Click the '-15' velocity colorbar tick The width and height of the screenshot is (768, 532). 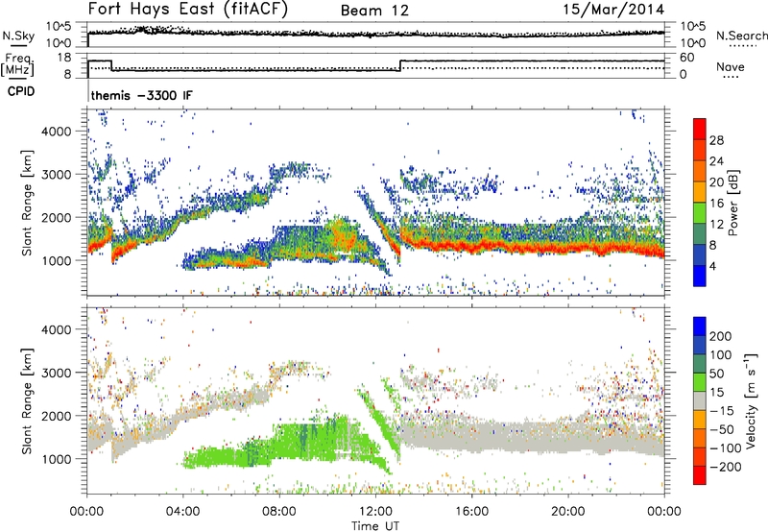[x=722, y=411]
